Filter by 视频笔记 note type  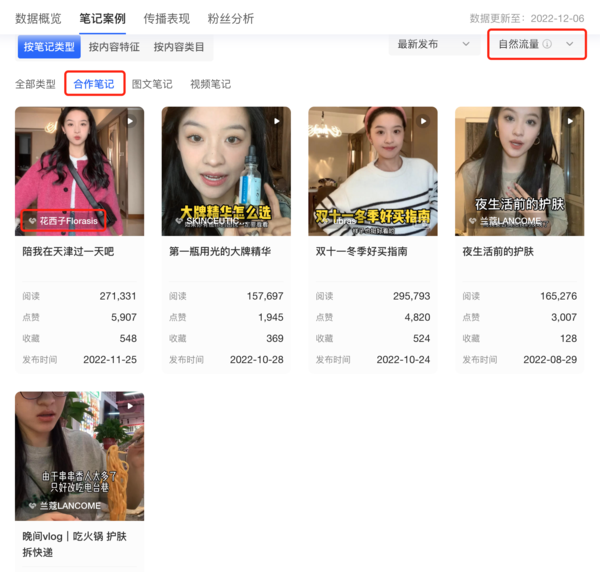pos(210,84)
